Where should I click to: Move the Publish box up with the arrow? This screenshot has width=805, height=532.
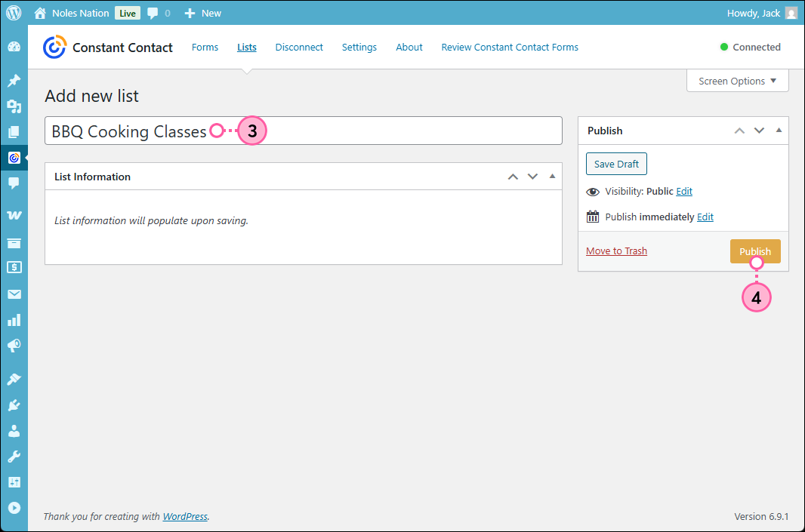pyautogui.click(x=739, y=131)
